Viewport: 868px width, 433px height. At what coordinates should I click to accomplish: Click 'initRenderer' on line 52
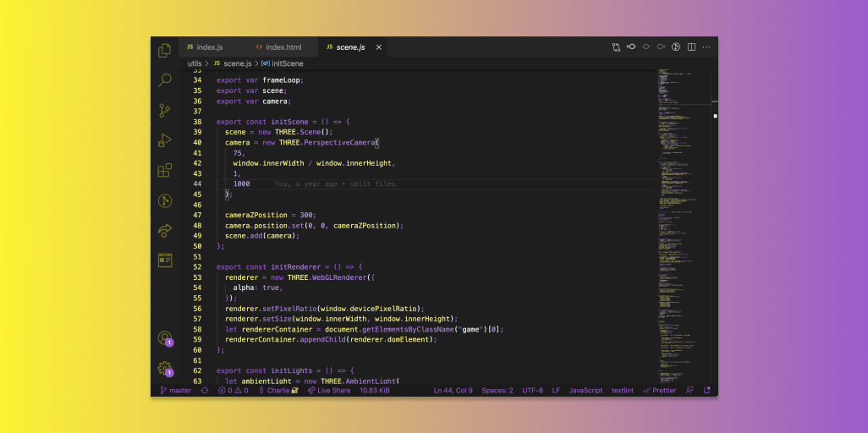coord(295,267)
